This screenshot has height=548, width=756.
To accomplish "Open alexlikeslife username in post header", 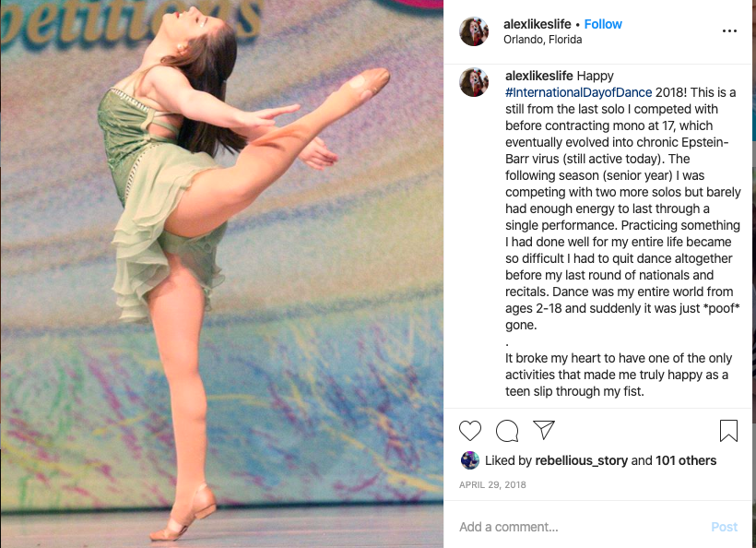I will (x=537, y=24).
